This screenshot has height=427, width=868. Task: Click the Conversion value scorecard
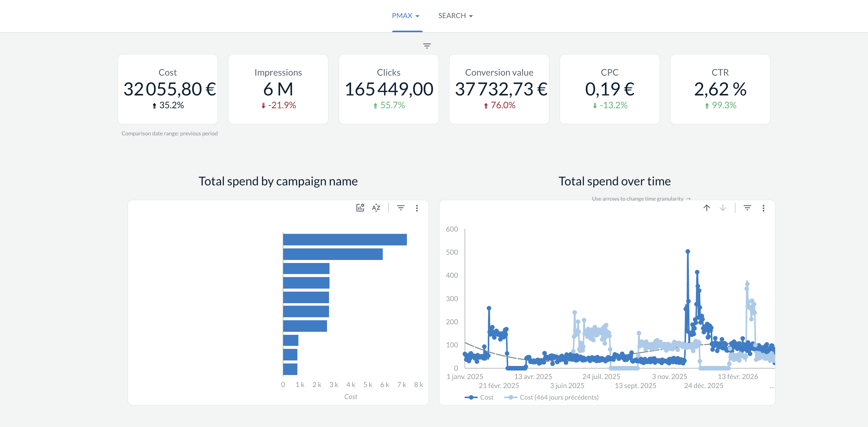point(499,89)
